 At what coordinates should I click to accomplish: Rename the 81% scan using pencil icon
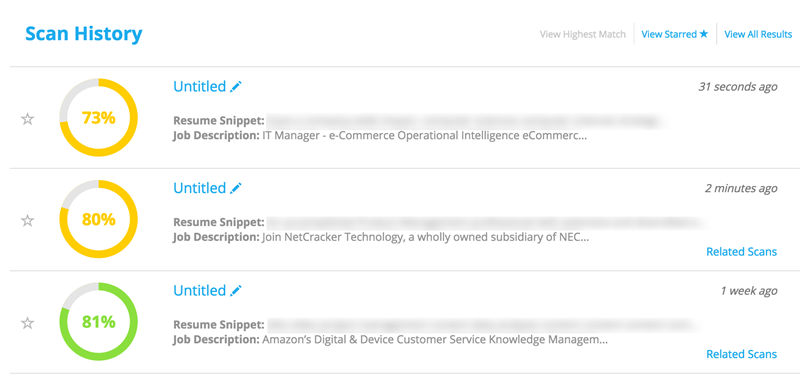click(236, 291)
